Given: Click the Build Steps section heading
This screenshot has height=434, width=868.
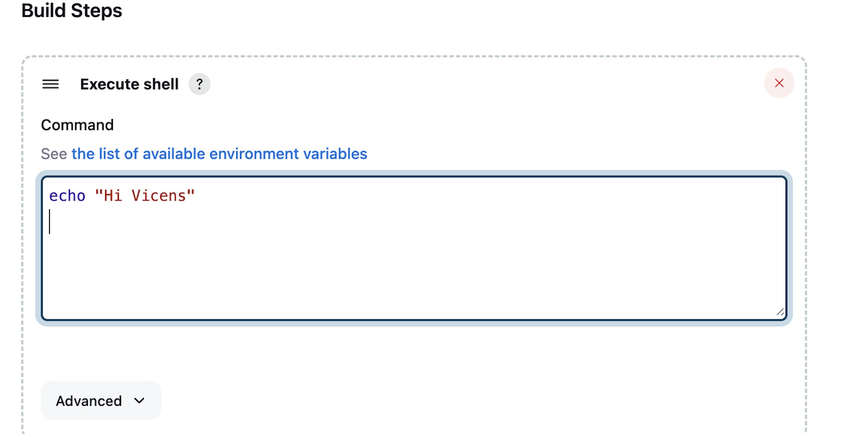Looking at the screenshot, I should (72, 10).
